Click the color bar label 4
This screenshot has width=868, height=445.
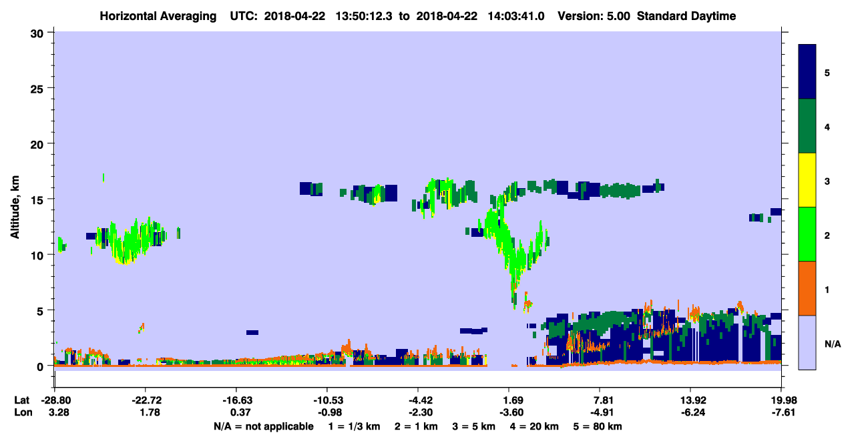pyautogui.click(x=827, y=126)
